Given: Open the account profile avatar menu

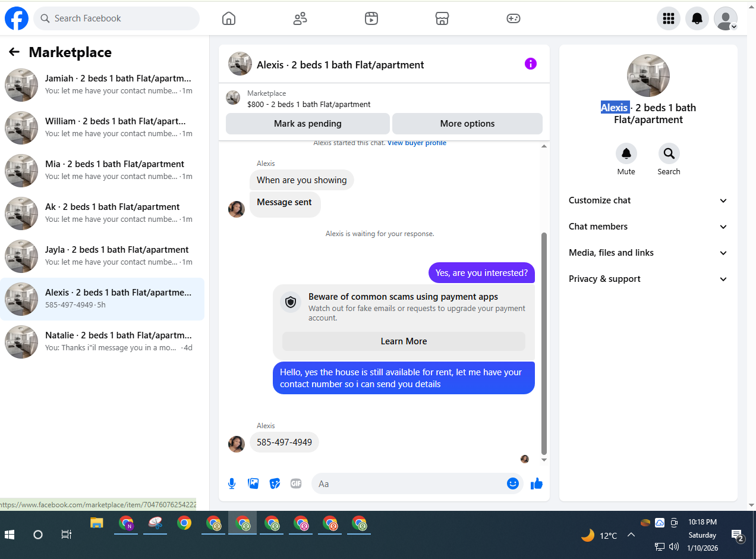Looking at the screenshot, I should tap(726, 18).
